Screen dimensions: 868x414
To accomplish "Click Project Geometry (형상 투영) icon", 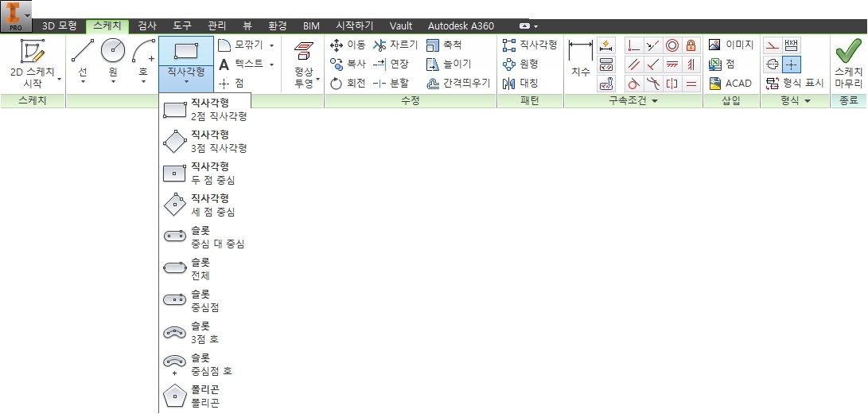I will pyautogui.click(x=304, y=52).
